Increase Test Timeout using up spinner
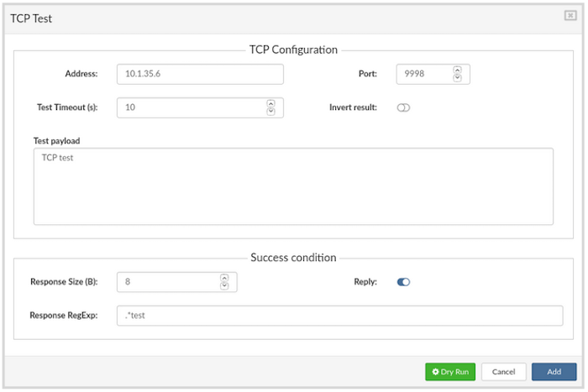Image resolution: width=588 pixels, height=392 pixels. tap(270, 103)
